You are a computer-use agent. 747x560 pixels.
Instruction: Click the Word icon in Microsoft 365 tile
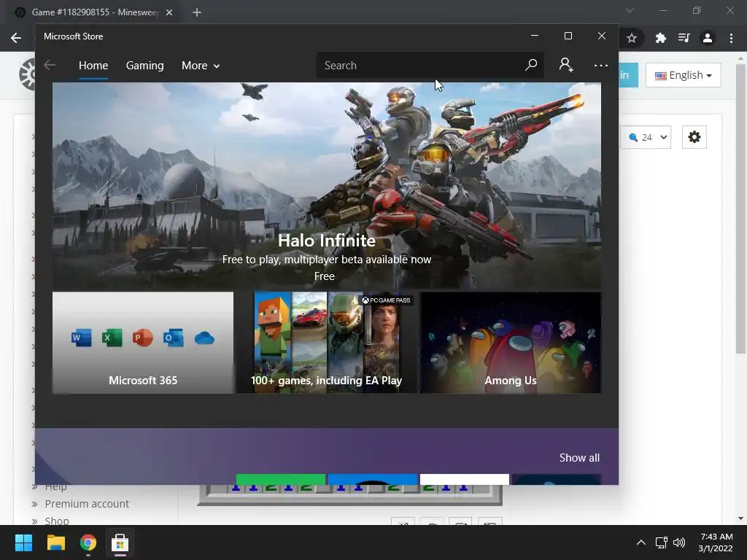(x=82, y=338)
